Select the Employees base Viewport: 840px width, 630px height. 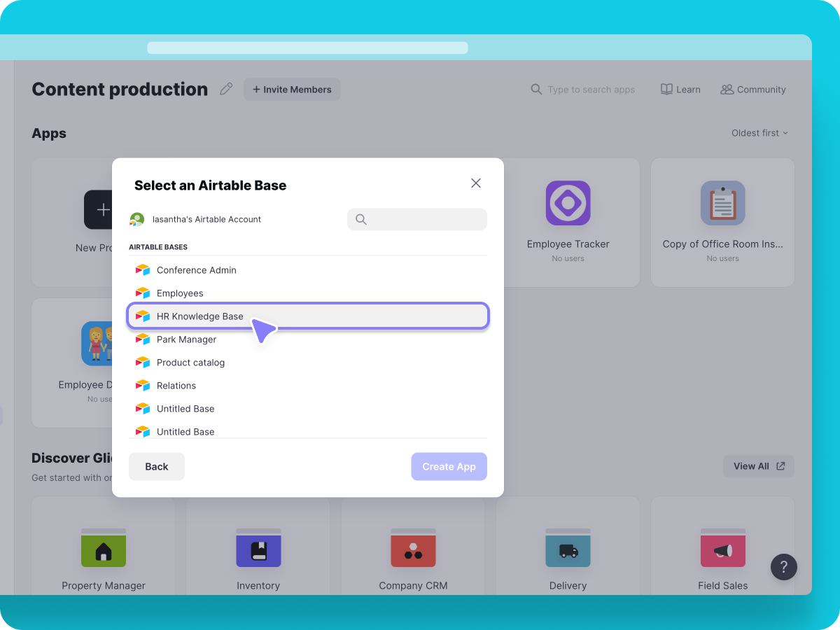click(308, 293)
